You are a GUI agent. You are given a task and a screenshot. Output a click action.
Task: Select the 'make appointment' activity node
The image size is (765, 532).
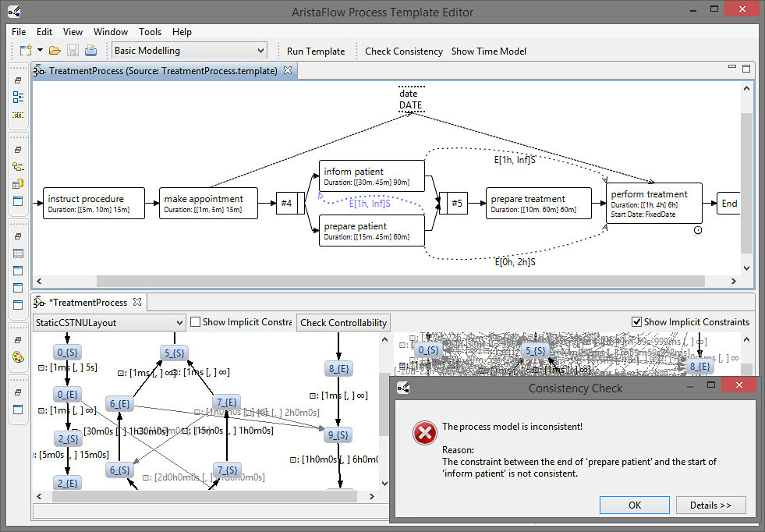[208, 203]
